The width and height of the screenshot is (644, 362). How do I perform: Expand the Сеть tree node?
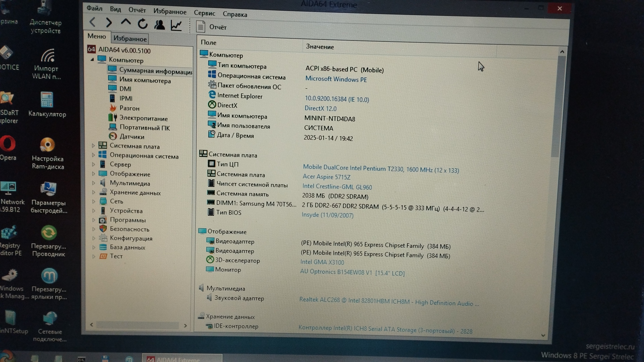point(93,201)
